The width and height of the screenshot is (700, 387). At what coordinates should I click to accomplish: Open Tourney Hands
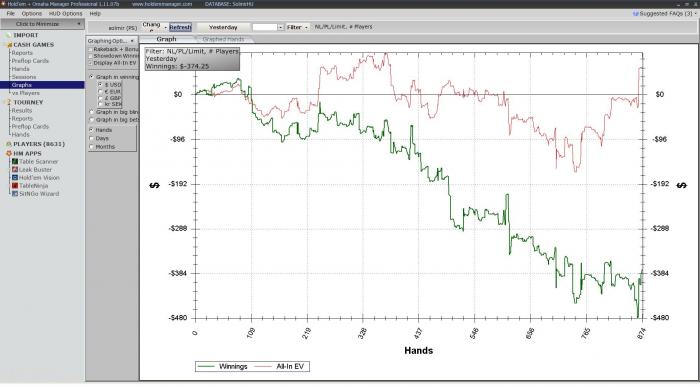tap(21, 134)
